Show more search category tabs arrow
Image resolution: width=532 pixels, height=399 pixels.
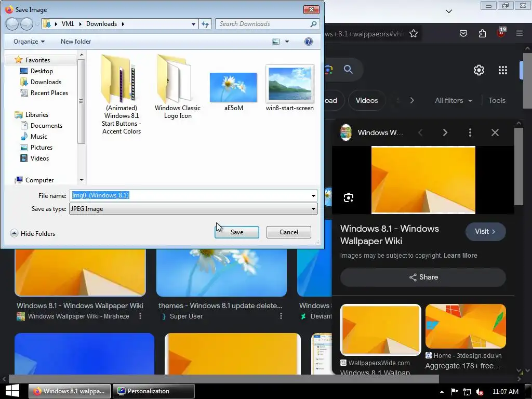pos(412,100)
